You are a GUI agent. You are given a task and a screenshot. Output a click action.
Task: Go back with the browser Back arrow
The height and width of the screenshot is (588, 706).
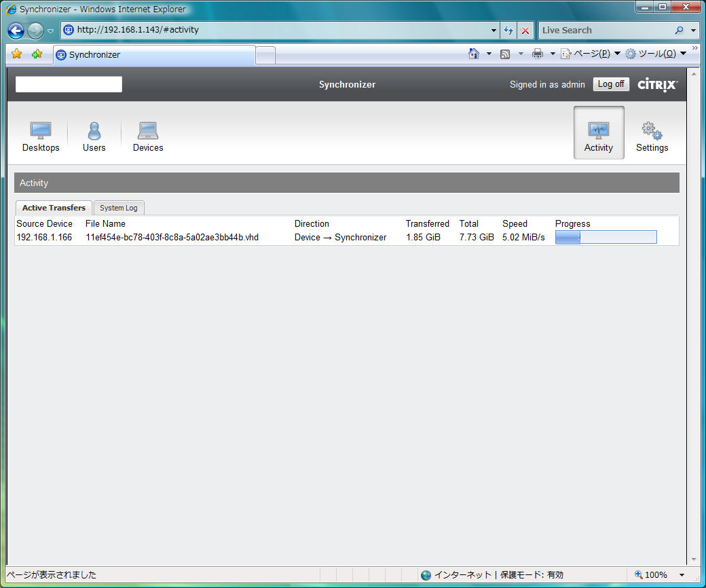pyautogui.click(x=16, y=31)
